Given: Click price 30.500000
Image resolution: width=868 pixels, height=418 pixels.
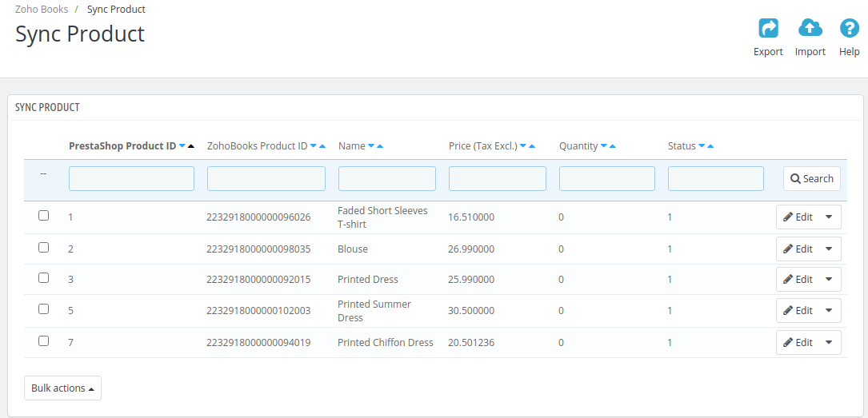Looking at the screenshot, I should (471, 311).
